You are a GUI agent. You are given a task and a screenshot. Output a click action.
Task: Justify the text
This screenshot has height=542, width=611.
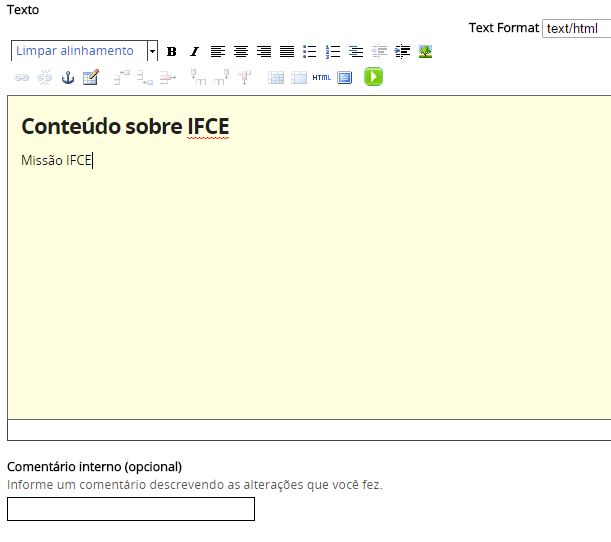287,51
